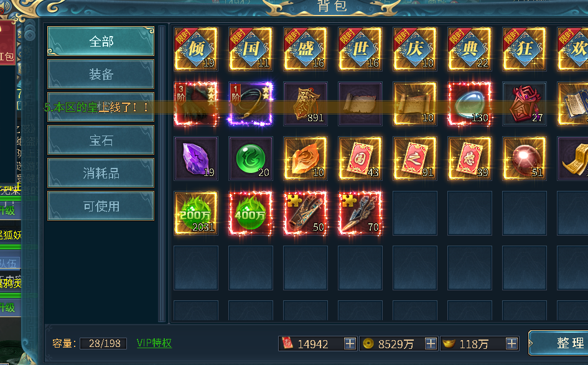The width and height of the screenshot is (588, 365).
Task: Click the bronze token item with count 891
Action: point(306,103)
